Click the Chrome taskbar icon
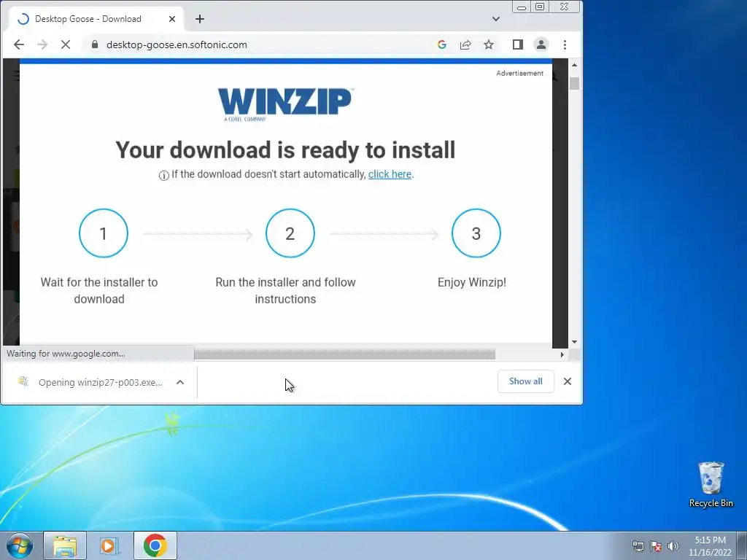The height and width of the screenshot is (560, 747). point(155,545)
